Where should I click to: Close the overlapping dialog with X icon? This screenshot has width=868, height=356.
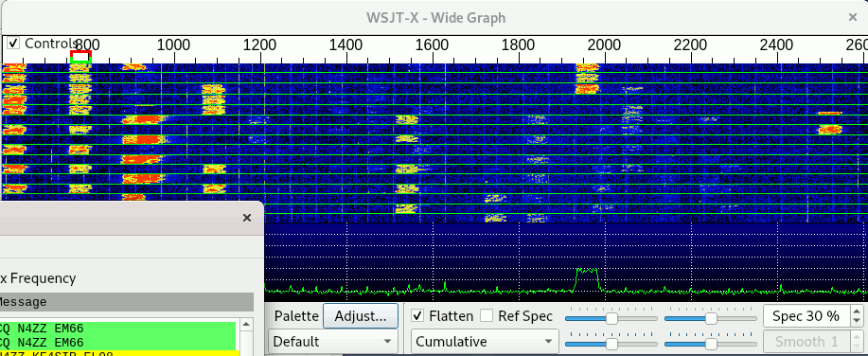point(247,218)
